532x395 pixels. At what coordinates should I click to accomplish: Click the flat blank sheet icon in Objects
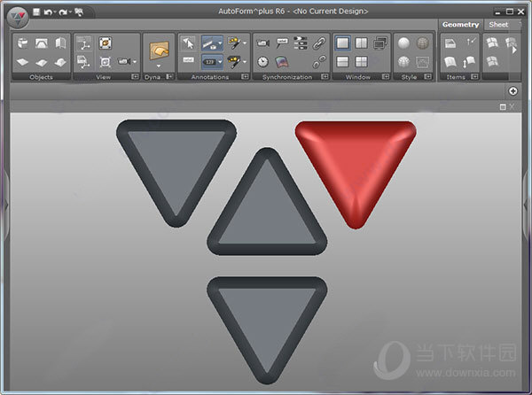tap(22, 62)
